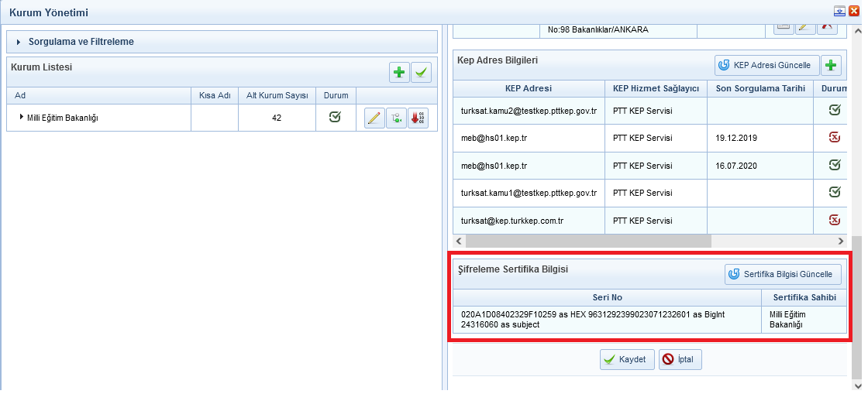Click the horizontal scrollbar thumb under KEP table
This screenshot has width=868, height=394.
(x=588, y=241)
